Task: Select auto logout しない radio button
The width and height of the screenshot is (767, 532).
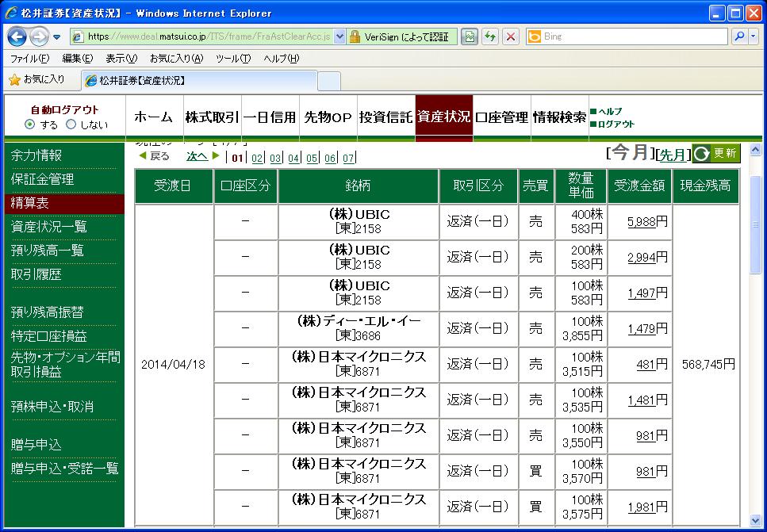Action: point(71,124)
